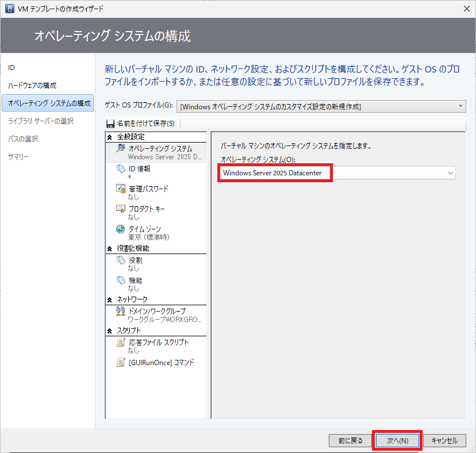Select the プロダクト キー tree label
Viewport: 476px width, 453px height.
click(x=147, y=209)
